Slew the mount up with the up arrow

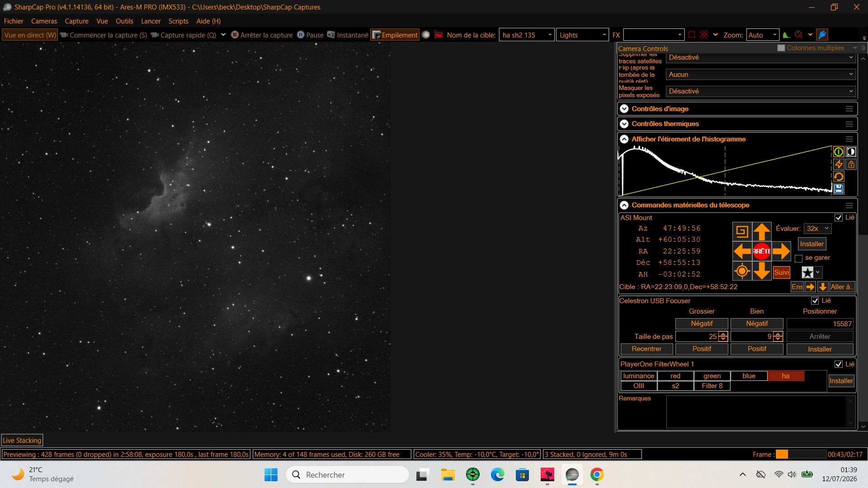(x=762, y=232)
